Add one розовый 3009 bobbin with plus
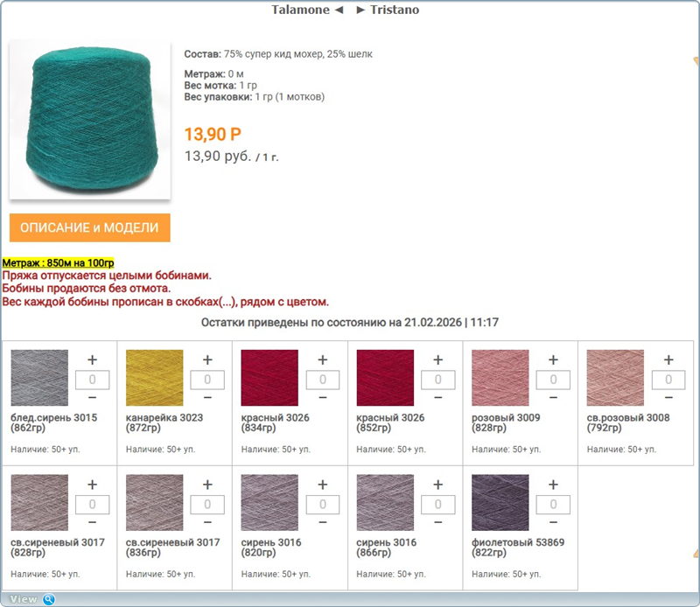 (x=553, y=359)
